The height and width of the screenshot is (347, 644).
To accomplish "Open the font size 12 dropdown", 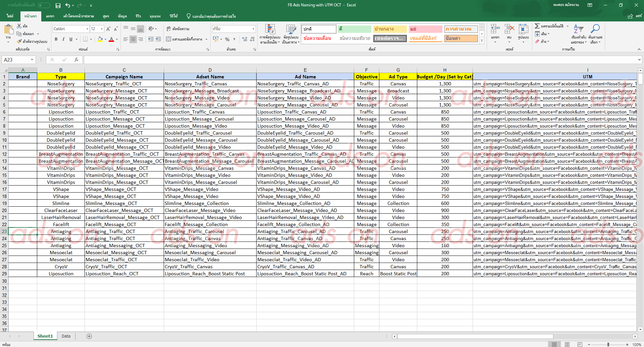I will point(102,29).
